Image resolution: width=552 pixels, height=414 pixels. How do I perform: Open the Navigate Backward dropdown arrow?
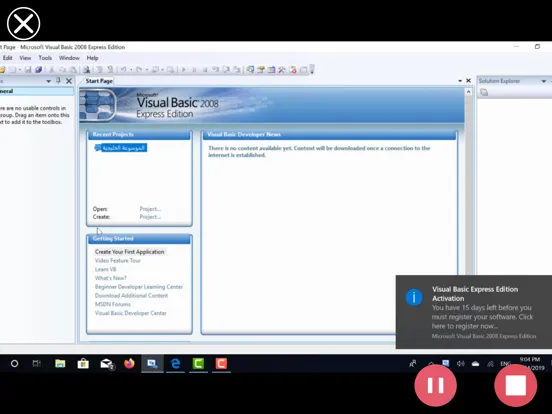pos(162,70)
